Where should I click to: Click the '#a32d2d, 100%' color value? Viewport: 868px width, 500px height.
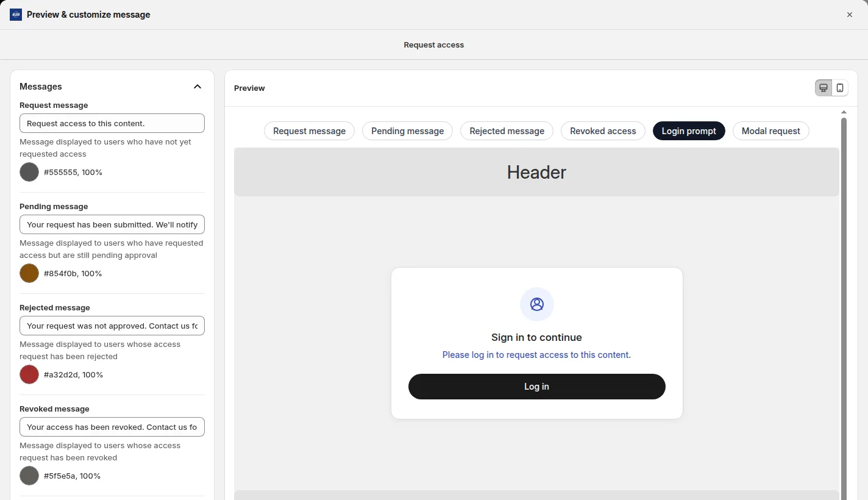[74, 375]
